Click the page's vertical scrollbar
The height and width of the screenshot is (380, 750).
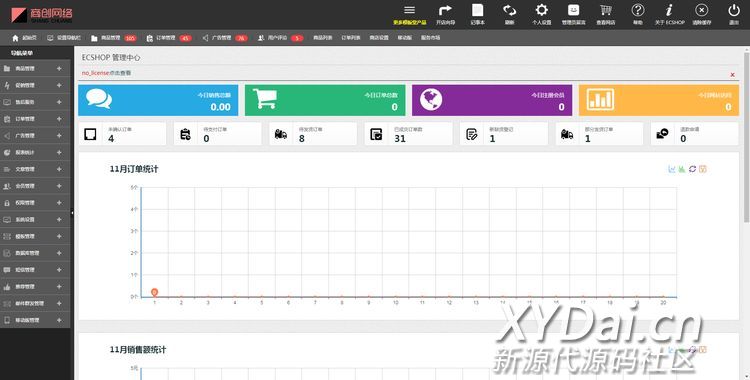[747, 134]
